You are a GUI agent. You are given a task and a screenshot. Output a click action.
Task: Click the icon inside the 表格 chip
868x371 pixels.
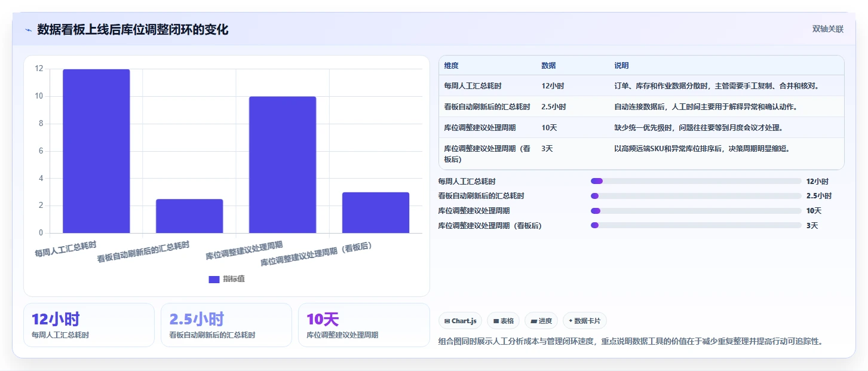coord(496,321)
